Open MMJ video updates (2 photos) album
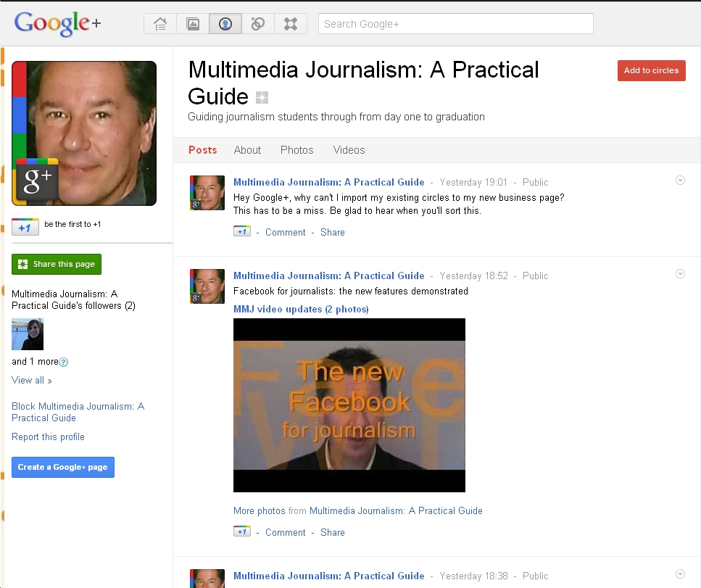Viewport: 701px width, 588px height. pyautogui.click(x=301, y=309)
